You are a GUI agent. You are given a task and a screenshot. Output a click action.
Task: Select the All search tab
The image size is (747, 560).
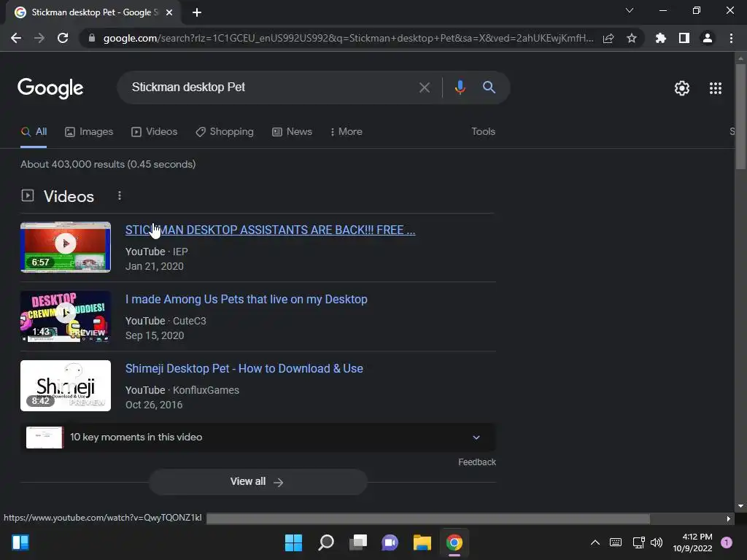(x=34, y=131)
